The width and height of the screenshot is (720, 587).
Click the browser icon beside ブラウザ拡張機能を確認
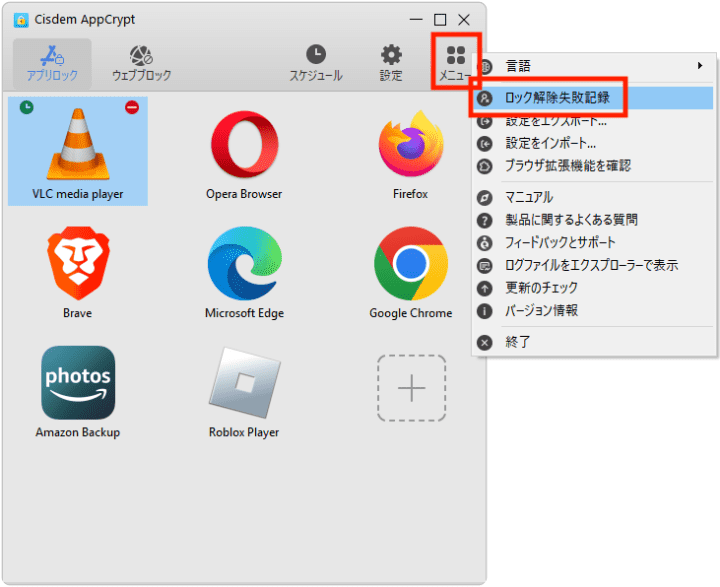[485, 166]
